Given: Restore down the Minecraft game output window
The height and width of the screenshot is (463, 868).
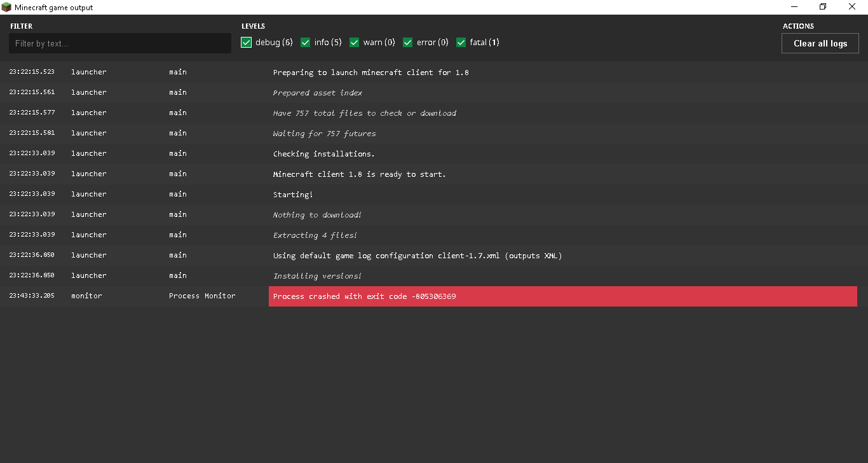Looking at the screenshot, I should pos(823,7).
